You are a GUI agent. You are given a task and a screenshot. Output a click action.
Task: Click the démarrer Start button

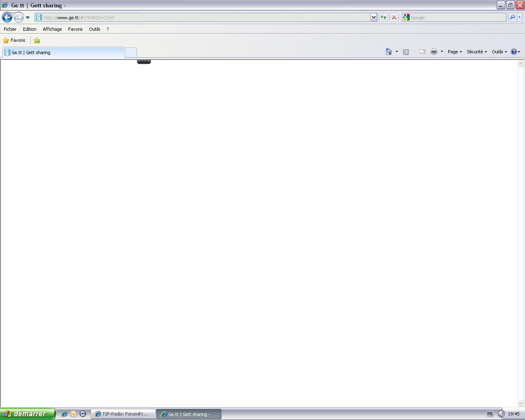pos(27,414)
